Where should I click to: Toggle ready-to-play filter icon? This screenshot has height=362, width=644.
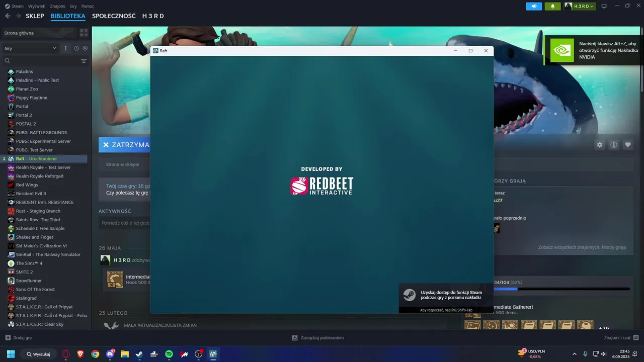(x=85, y=48)
